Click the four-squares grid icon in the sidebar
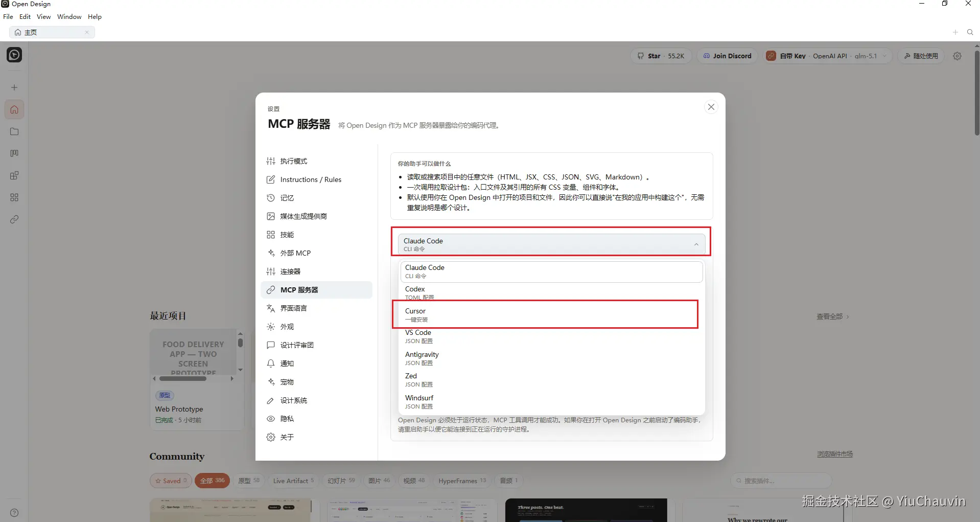 pos(14,197)
